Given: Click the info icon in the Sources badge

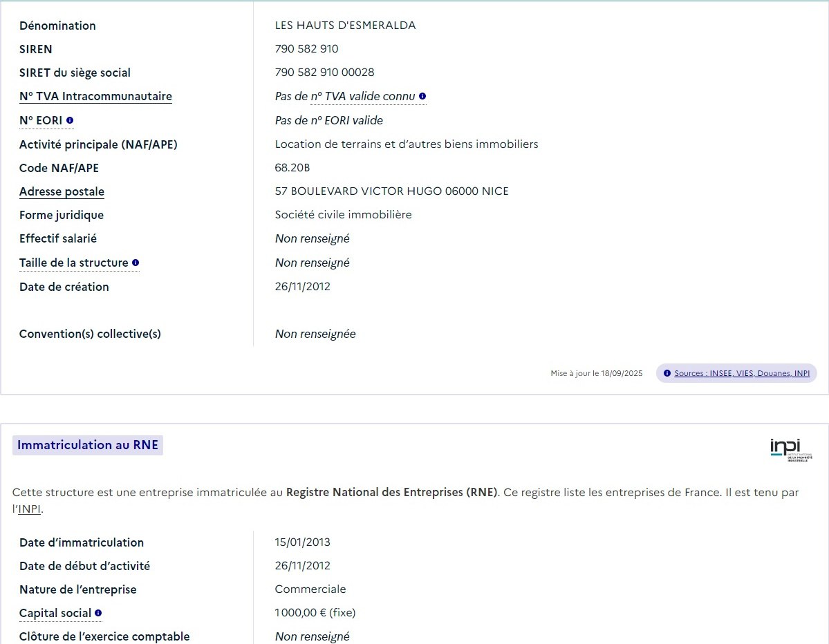Looking at the screenshot, I should 667,373.
